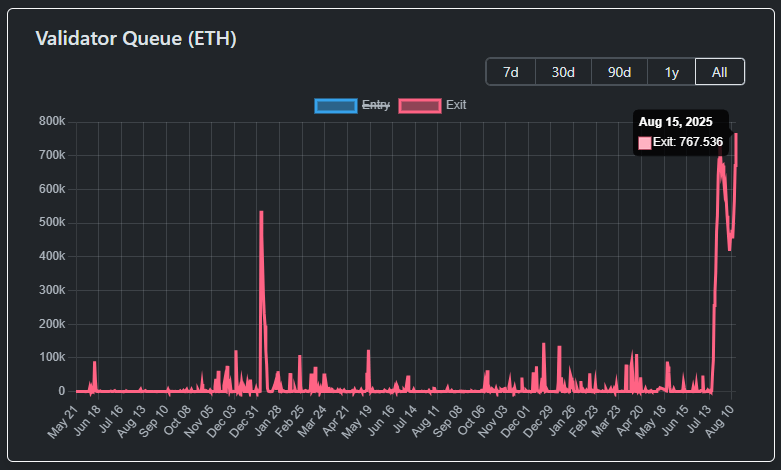Select the 7d time range
Viewport: 781px width, 470px height.
pyautogui.click(x=511, y=72)
